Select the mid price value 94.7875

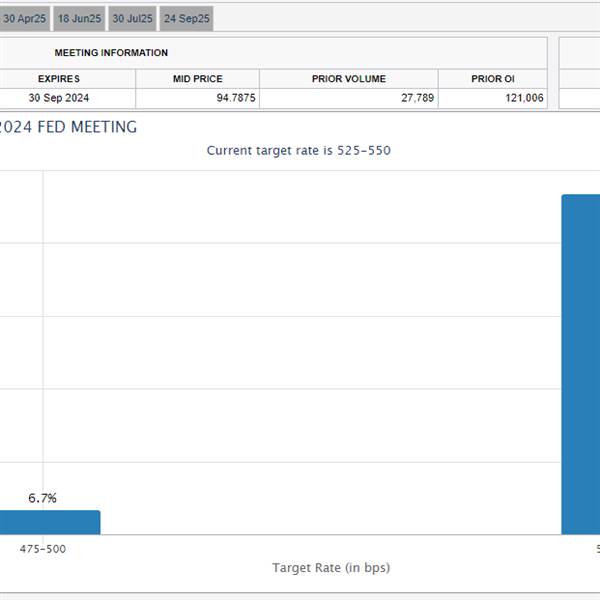236,98
